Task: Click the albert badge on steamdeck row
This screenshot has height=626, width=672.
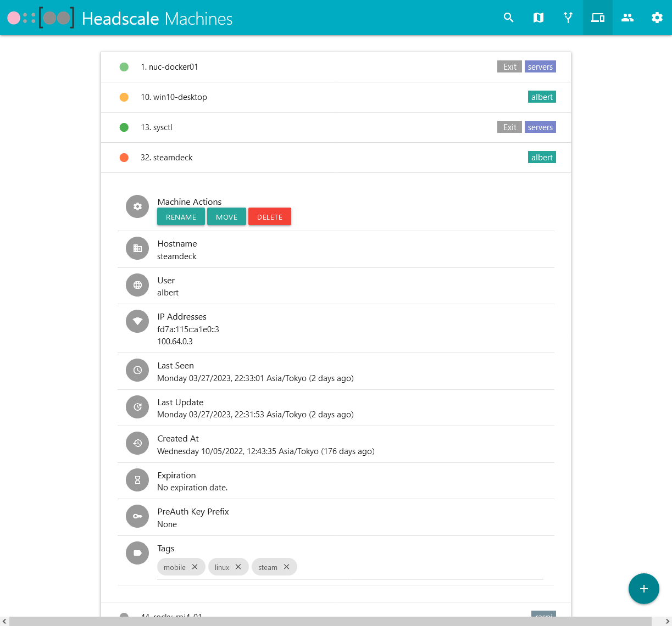Action: coord(542,158)
